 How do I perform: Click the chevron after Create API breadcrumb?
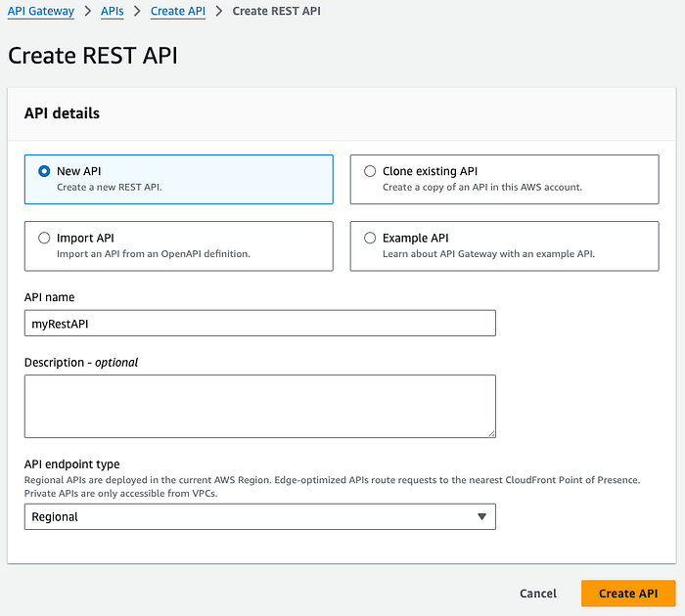click(x=219, y=11)
